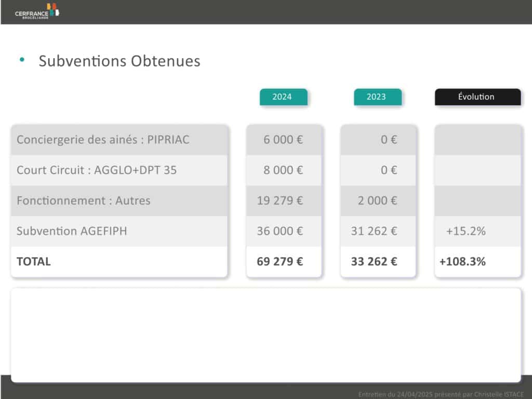This screenshot has width=532, height=399.
Task: Click inside the empty white comment box
Action: coord(266,335)
